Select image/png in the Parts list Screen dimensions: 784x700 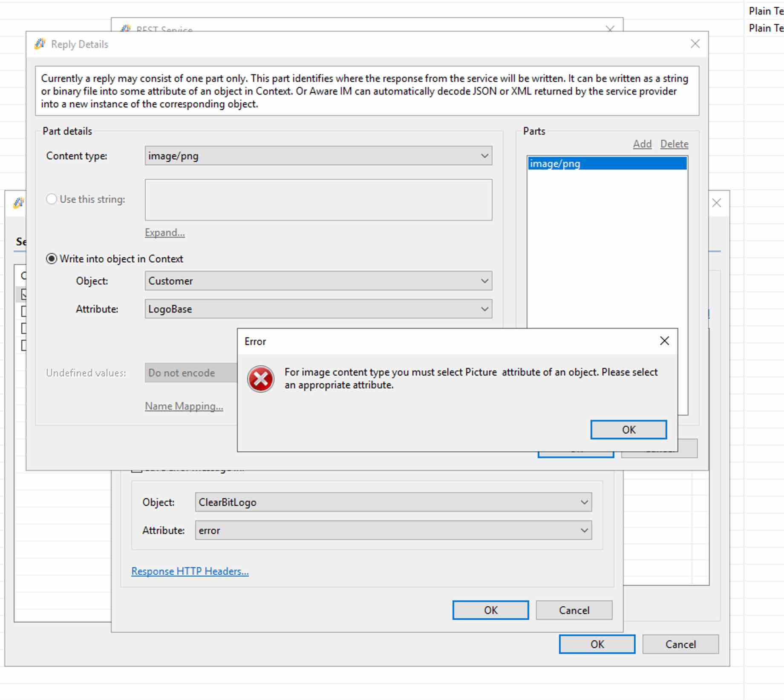coord(607,164)
